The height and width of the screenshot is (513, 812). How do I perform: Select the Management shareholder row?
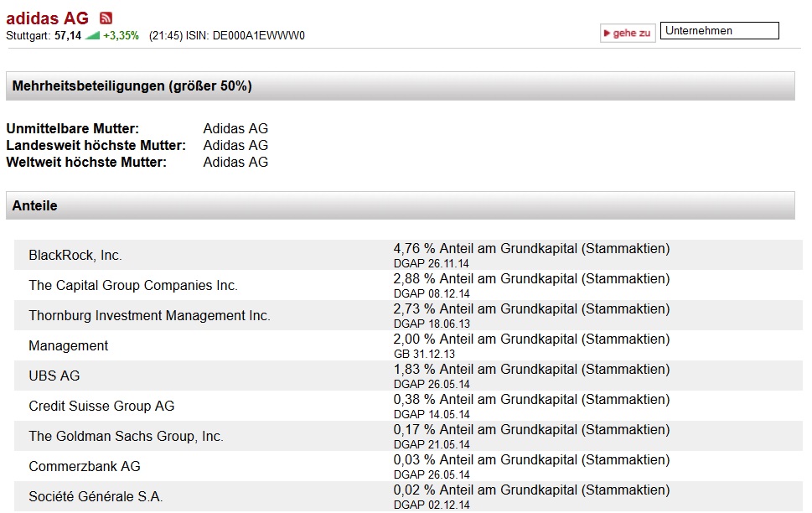point(69,345)
